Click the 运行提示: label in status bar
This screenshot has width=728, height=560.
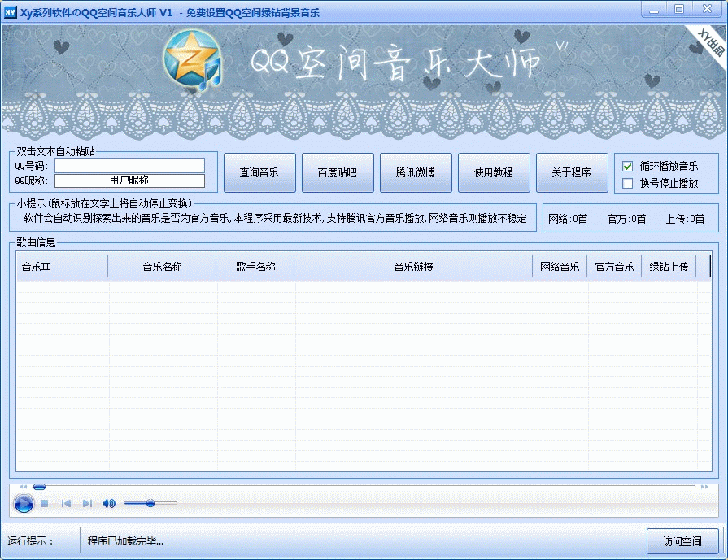(x=30, y=541)
